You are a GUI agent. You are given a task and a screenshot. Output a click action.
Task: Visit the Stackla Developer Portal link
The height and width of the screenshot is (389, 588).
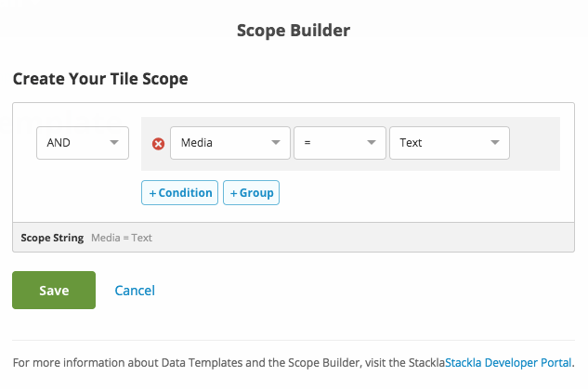[508, 362]
